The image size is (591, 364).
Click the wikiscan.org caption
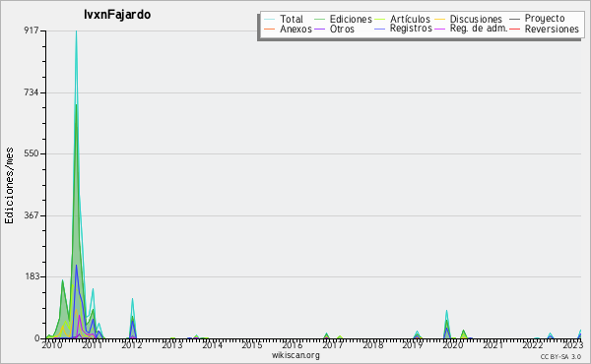[295, 355]
